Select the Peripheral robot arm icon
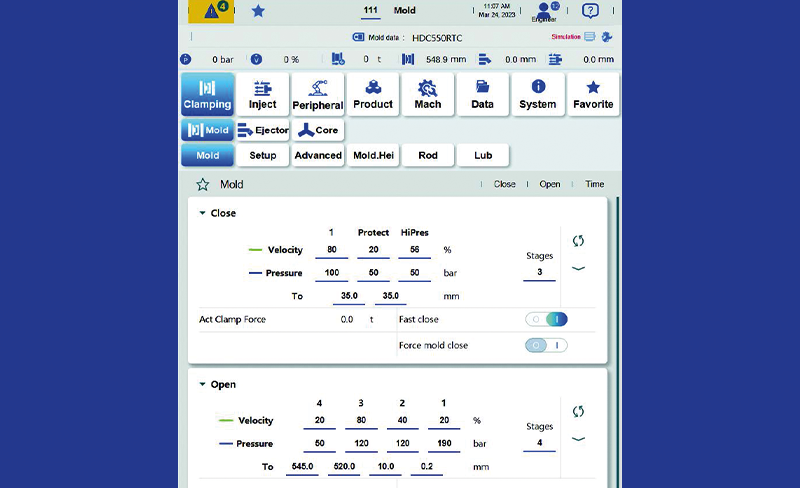 [318, 94]
